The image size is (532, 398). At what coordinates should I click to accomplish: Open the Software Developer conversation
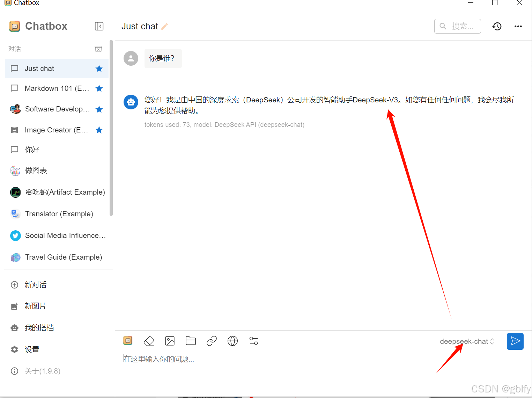pyautogui.click(x=57, y=109)
